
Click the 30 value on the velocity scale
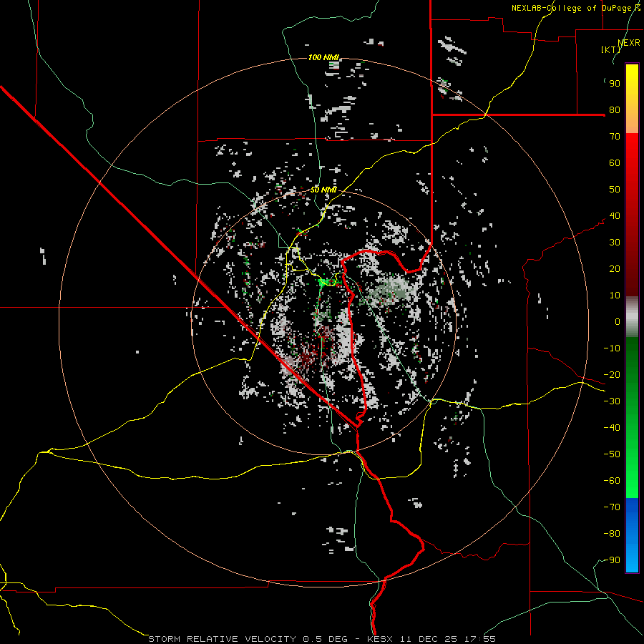click(x=615, y=243)
